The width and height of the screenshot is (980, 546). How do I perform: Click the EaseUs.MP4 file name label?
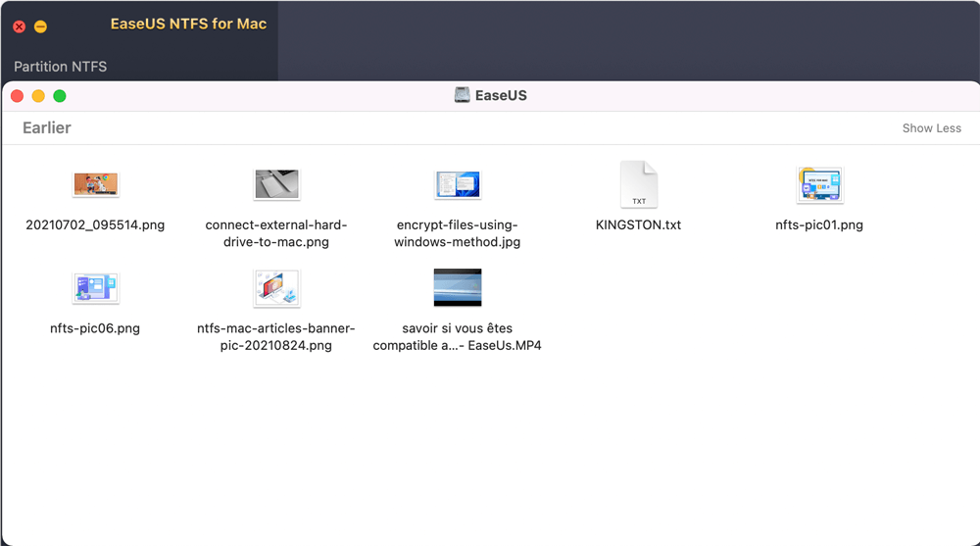point(458,336)
